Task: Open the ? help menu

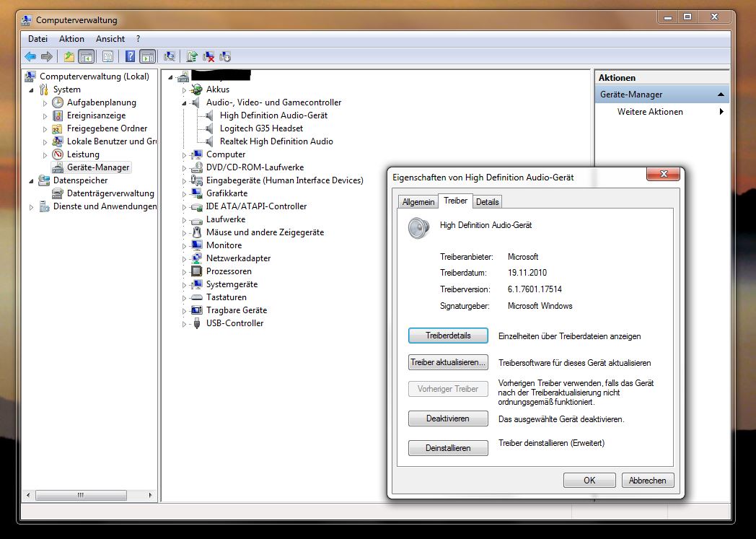Action: 138,39
